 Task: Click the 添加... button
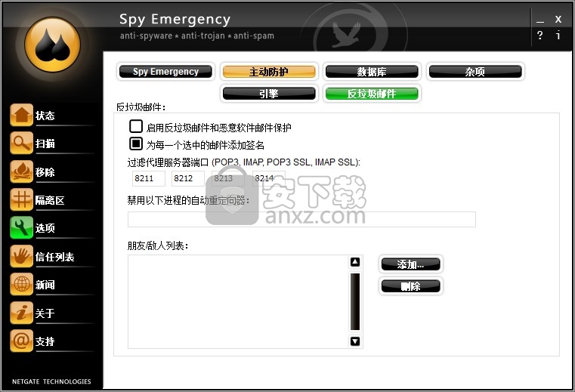point(411,264)
